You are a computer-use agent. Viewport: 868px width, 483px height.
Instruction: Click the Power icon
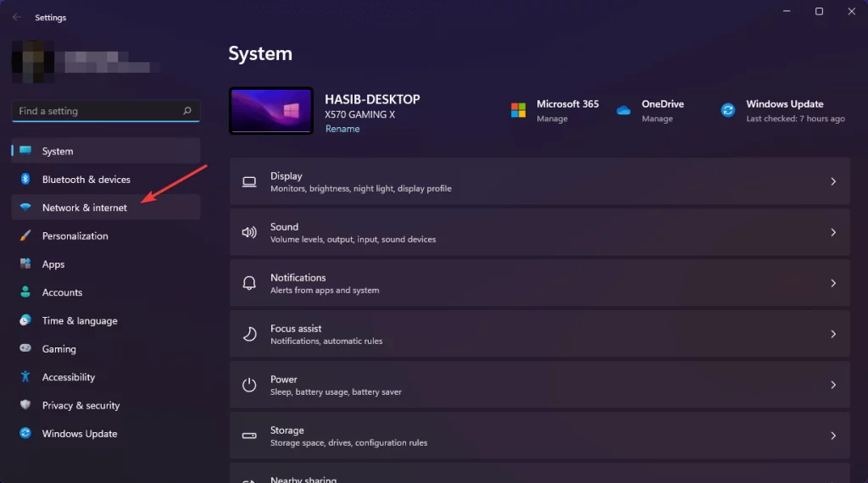[x=249, y=385]
